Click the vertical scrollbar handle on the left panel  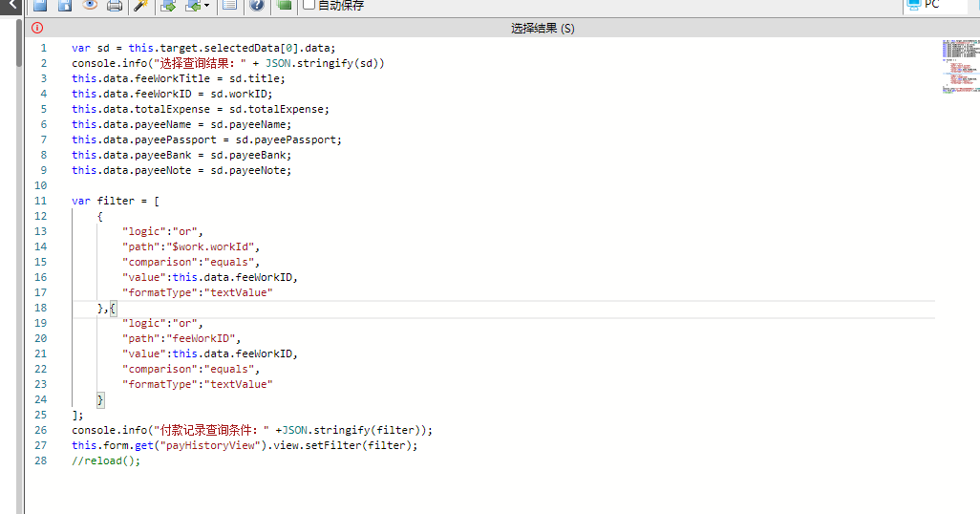19,43
